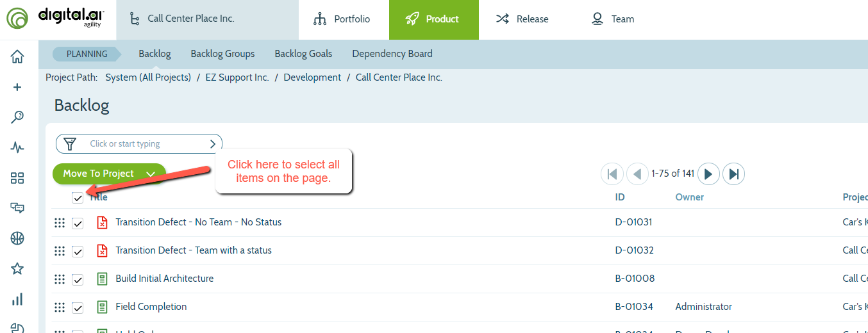Uncheck Transition Defect - No Team - No Status

[x=78, y=223]
